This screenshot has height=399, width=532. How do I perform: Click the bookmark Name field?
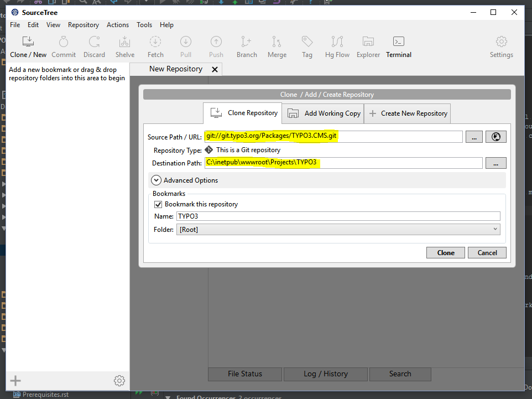(x=338, y=216)
